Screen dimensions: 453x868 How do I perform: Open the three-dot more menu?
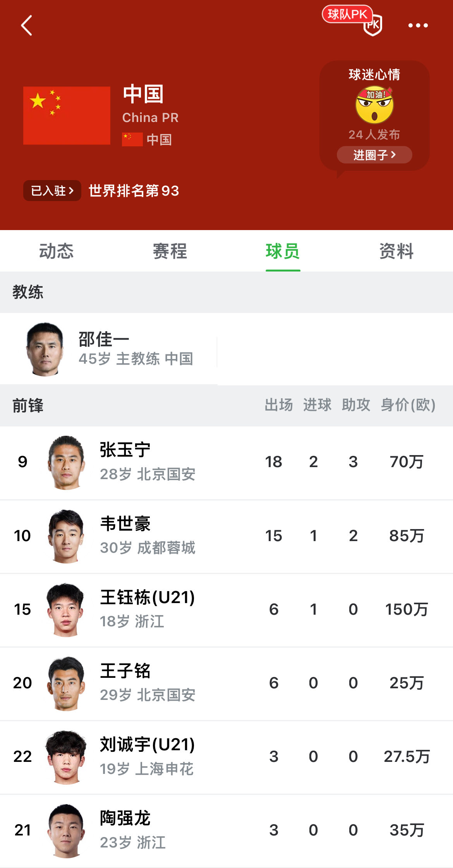[x=418, y=26]
